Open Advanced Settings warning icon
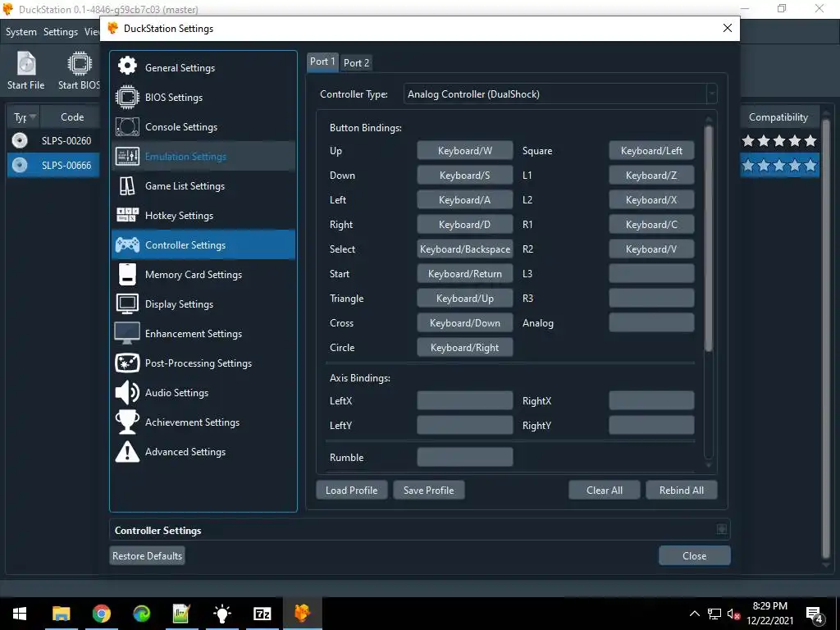Viewport: 840px width, 630px height. tap(127, 452)
